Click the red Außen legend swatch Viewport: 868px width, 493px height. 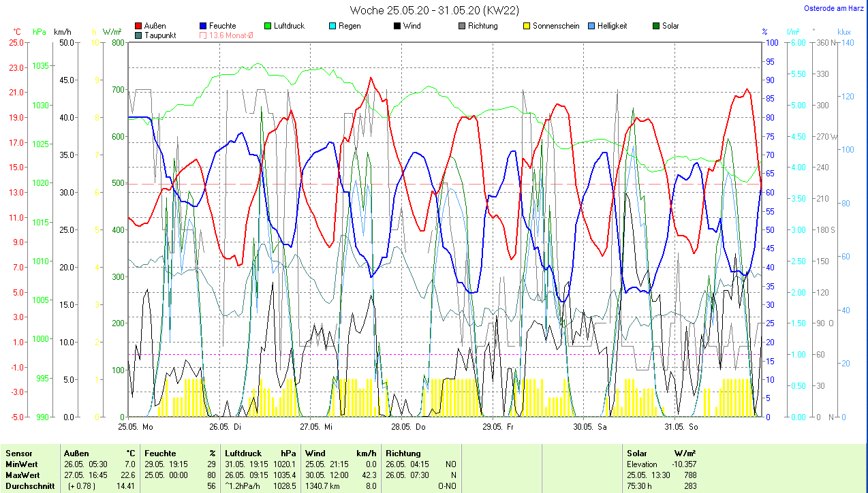click(x=139, y=26)
